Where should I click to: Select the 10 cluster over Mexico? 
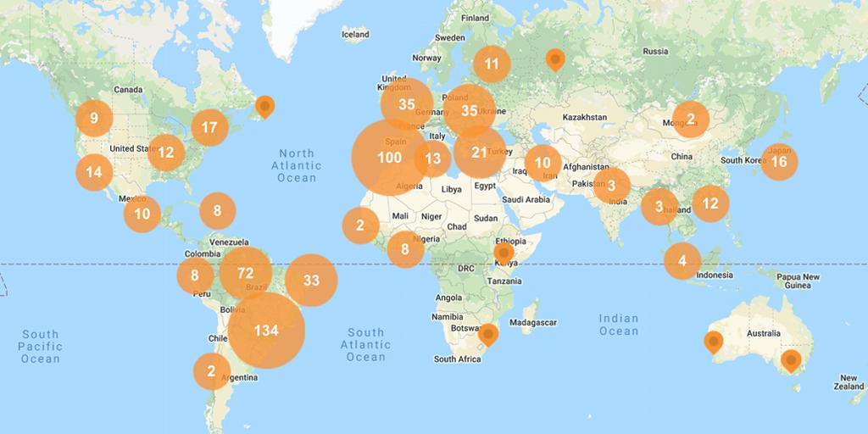(x=142, y=214)
